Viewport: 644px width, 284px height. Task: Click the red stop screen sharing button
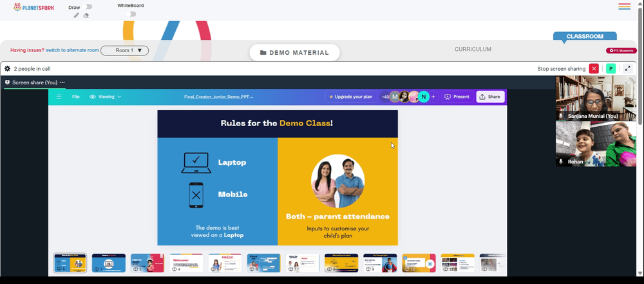(594, 69)
